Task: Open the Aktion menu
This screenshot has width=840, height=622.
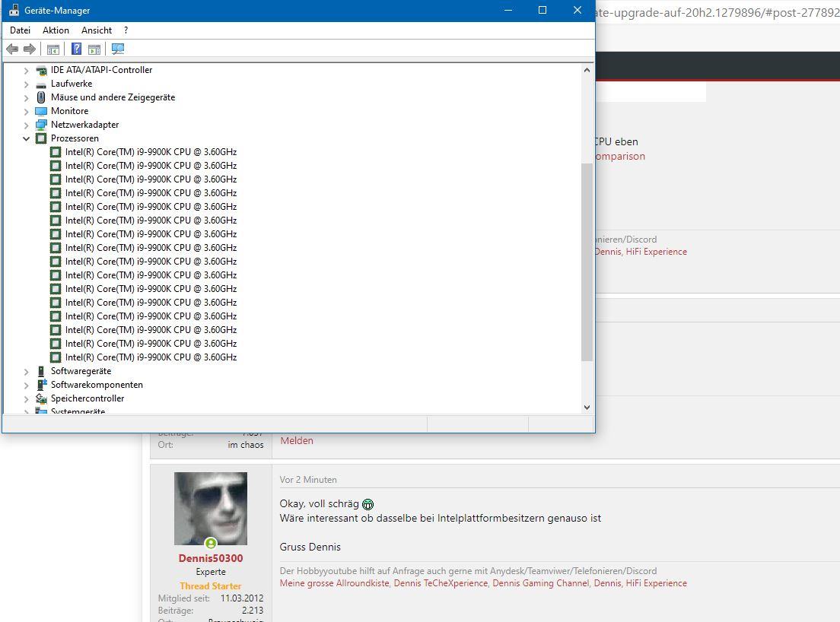Action: pos(56,30)
